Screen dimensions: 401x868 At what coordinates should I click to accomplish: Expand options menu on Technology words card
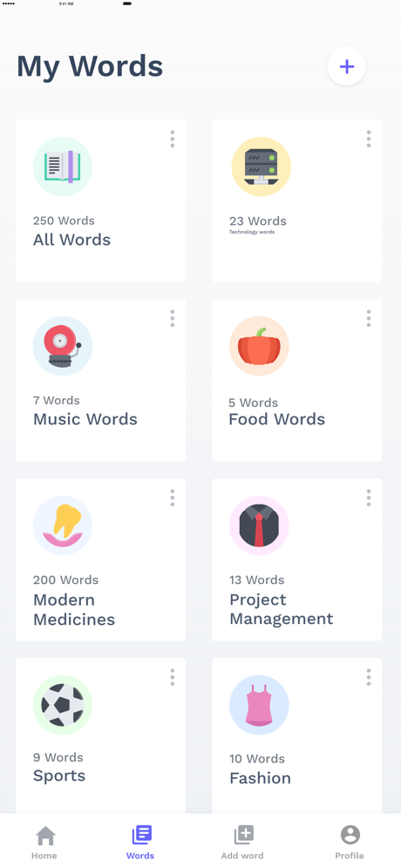pos(369,139)
